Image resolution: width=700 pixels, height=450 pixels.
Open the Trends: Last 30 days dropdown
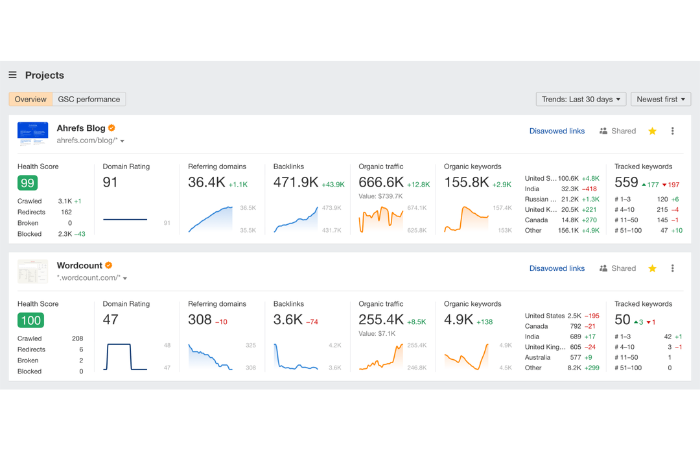(x=581, y=99)
